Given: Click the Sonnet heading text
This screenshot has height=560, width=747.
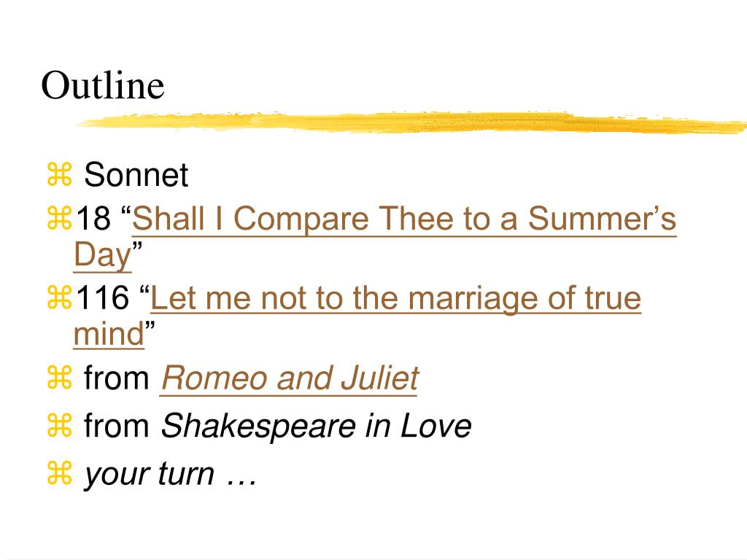Looking at the screenshot, I should coord(136,175).
